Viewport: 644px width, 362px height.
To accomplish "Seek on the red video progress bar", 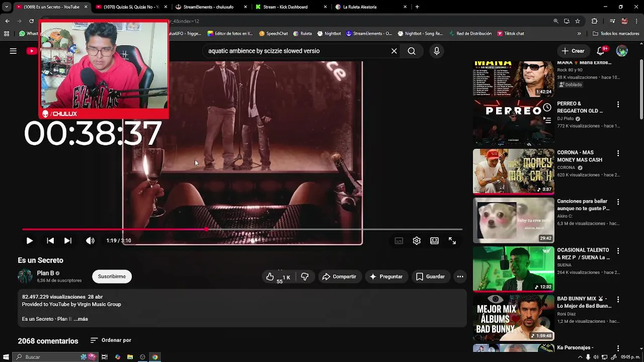I will 242,229.
